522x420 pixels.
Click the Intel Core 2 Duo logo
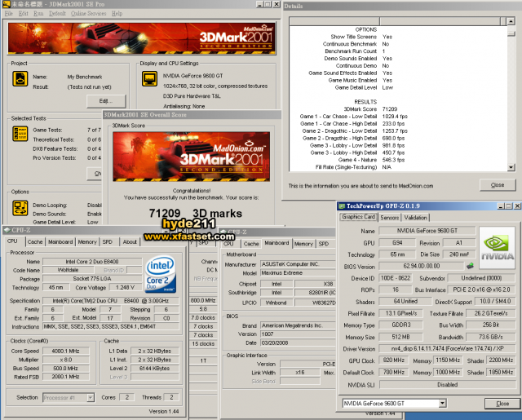point(161,274)
